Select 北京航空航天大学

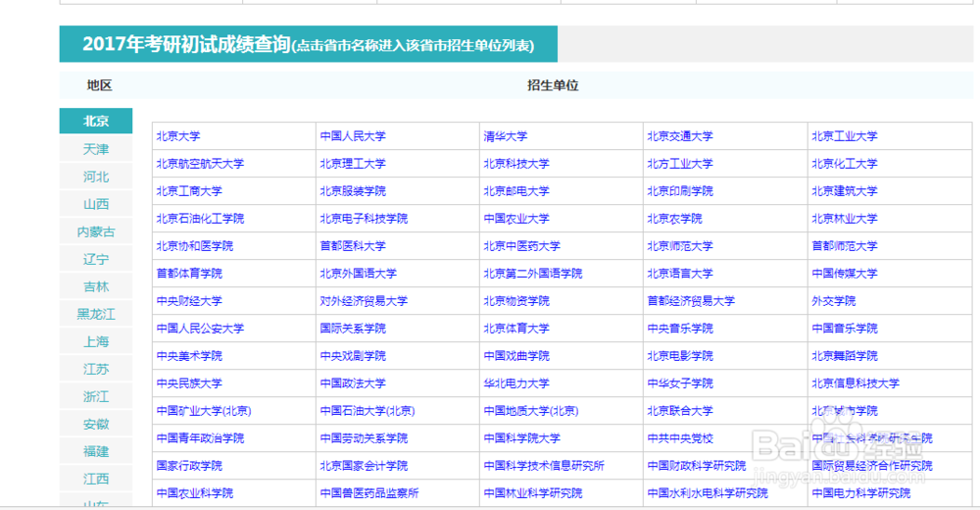[200, 164]
